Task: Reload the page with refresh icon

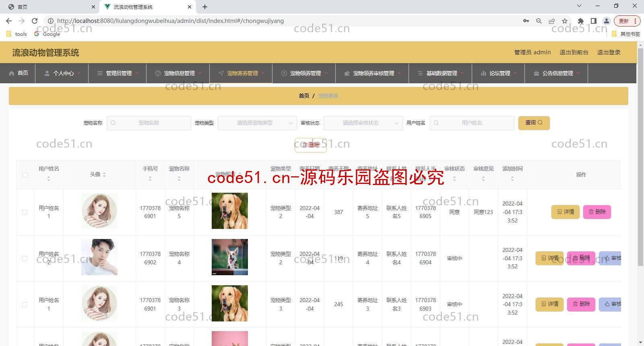Action: pos(35,21)
